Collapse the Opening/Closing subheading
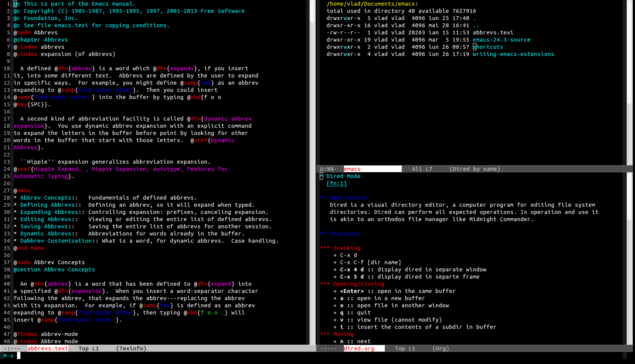The width and height of the screenshot is (635, 364). (352, 284)
